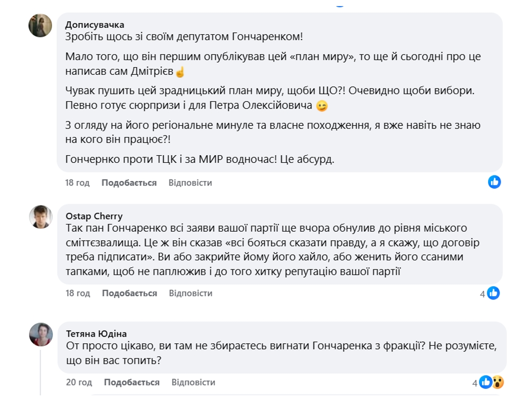Click Відповісти under Тетяна Юдіна's comment
Image resolution: width=532 pixels, height=409 pixels.
tap(193, 383)
